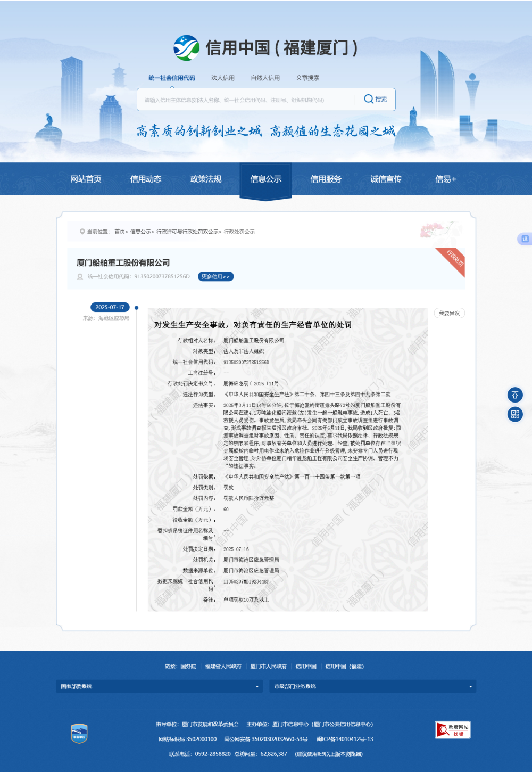Open the 信用中国 footer link
The height and width of the screenshot is (772, 532).
[306, 667]
